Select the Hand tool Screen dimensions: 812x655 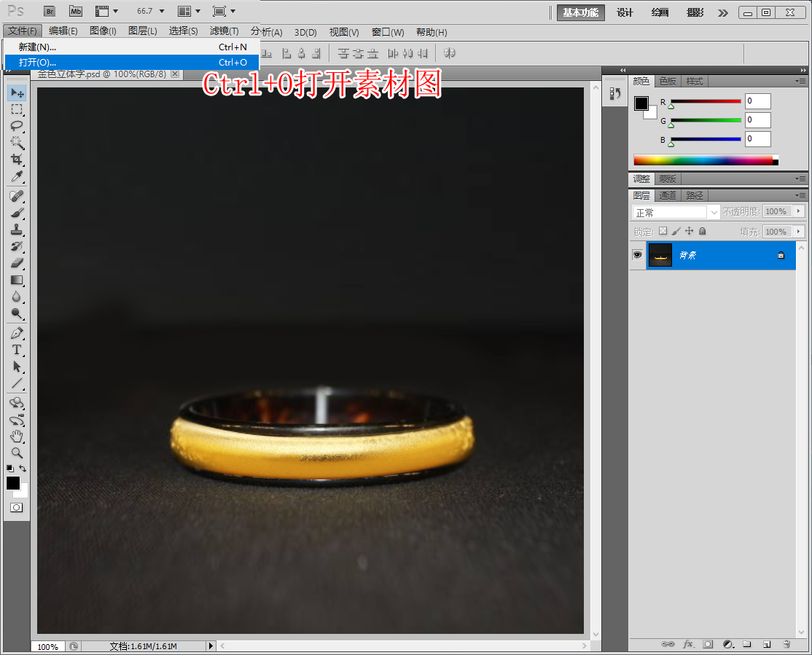click(17, 436)
